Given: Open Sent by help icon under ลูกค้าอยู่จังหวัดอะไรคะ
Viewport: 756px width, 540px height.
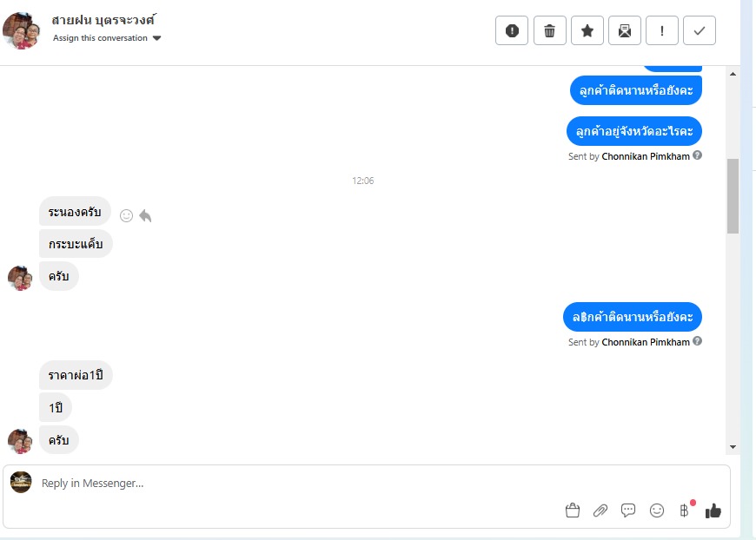Looking at the screenshot, I should tap(697, 155).
